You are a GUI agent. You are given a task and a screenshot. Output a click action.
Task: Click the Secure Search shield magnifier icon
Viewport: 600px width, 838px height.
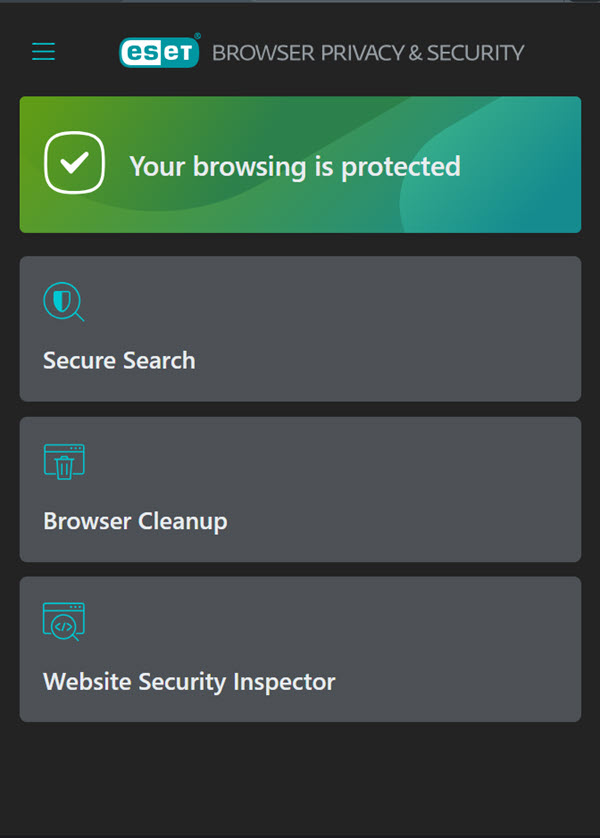tap(63, 301)
